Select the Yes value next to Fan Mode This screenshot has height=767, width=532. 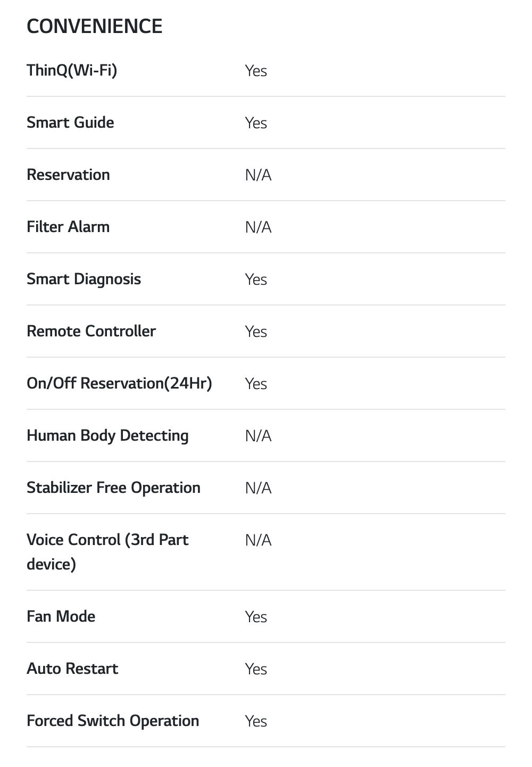(x=256, y=617)
